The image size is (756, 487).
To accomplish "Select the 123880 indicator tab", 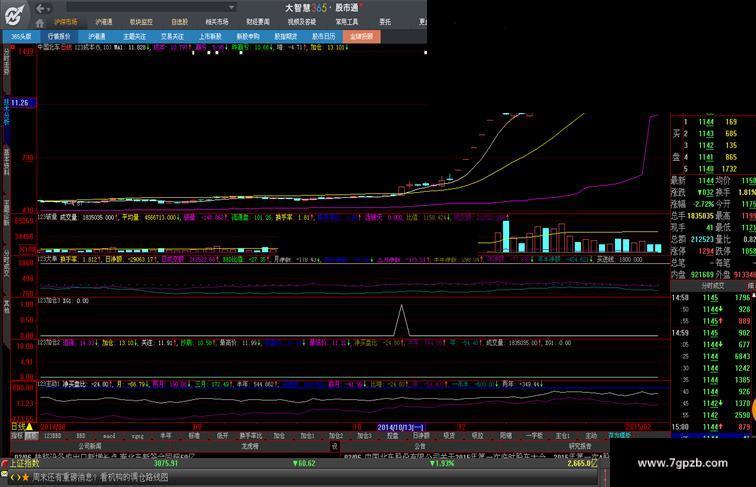I will coord(52,435).
